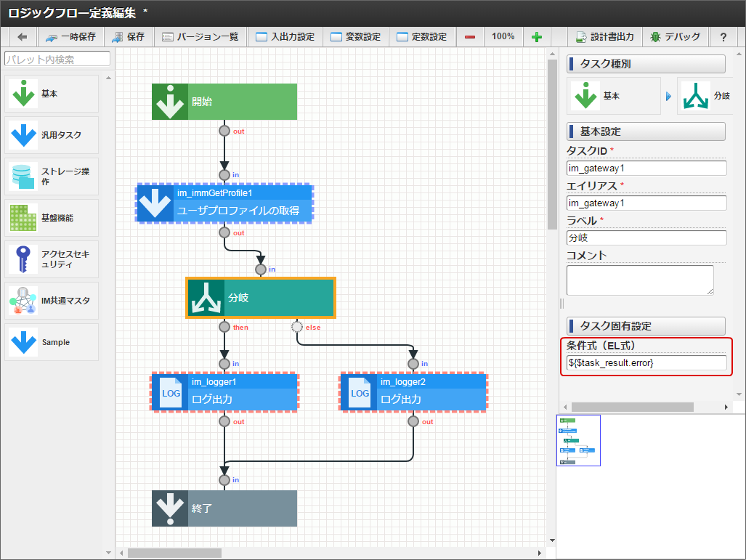
Task: Click the panel splitter handle
Action: [x=561, y=304]
